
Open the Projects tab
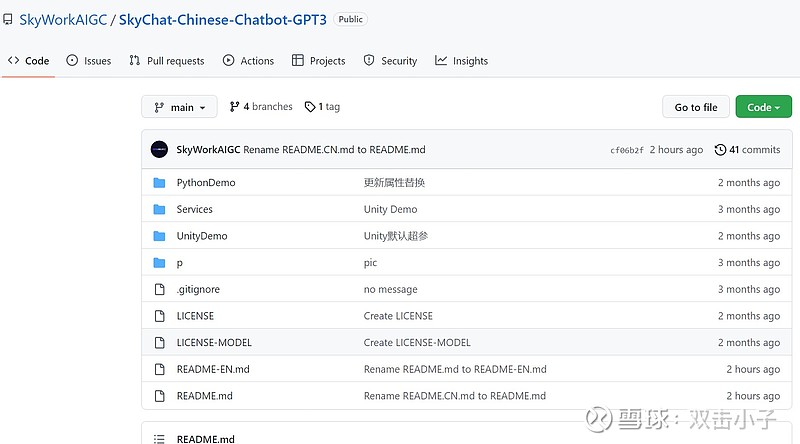tap(318, 61)
